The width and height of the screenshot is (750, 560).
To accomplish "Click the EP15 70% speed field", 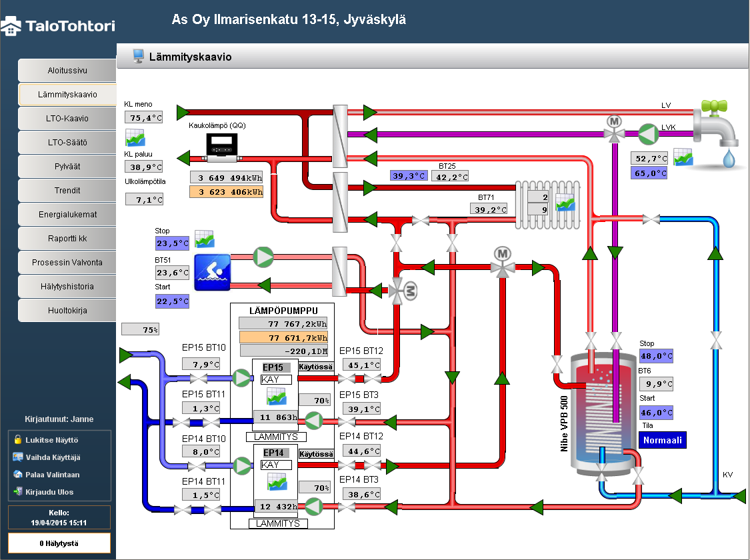I will point(315,400).
